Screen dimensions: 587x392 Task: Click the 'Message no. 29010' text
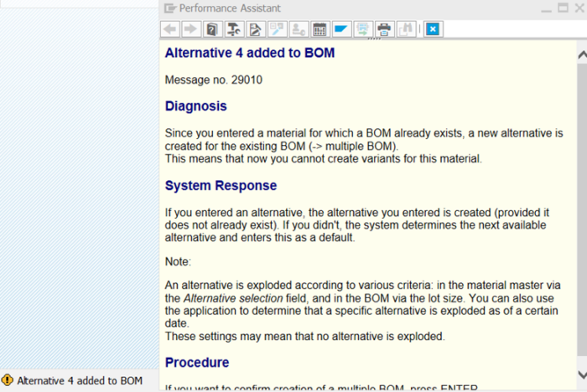coord(213,80)
